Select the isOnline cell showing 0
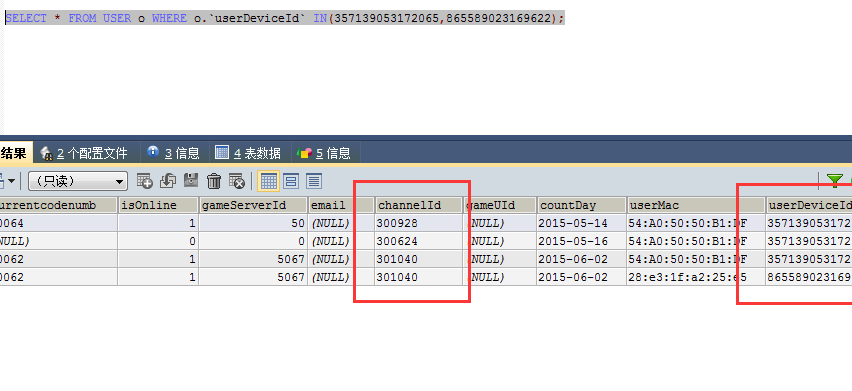The height and width of the screenshot is (391, 852). 158,241
